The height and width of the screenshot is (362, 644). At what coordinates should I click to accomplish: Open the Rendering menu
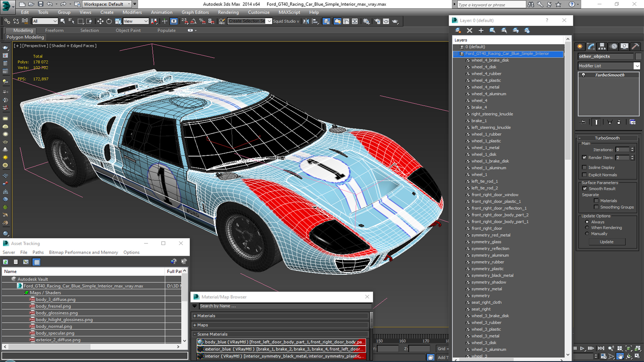click(x=228, y=12)
